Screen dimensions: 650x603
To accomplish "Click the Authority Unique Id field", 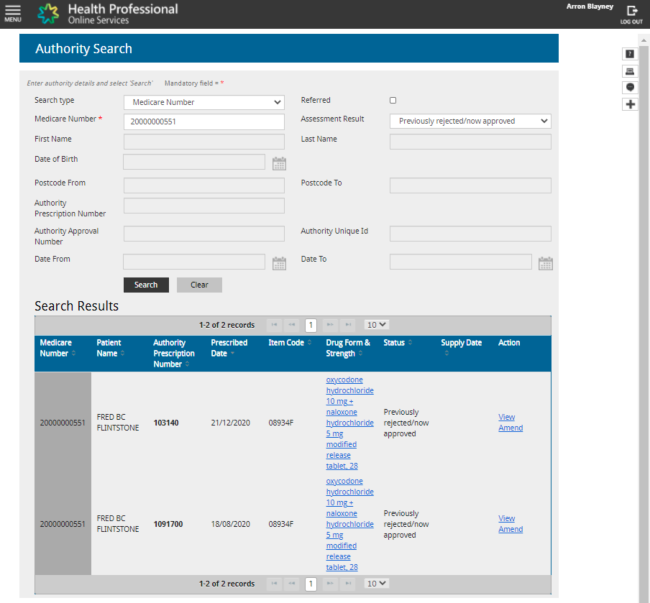I will pyautogui.click(x=471, y=234).
